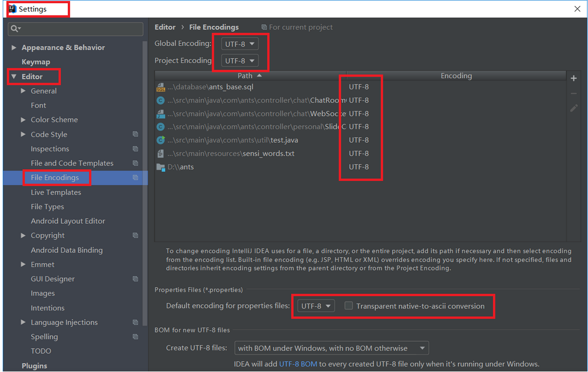Open the Project Encoding dropdown
This screenshot has width=588, height=372.
pos(240,61)
